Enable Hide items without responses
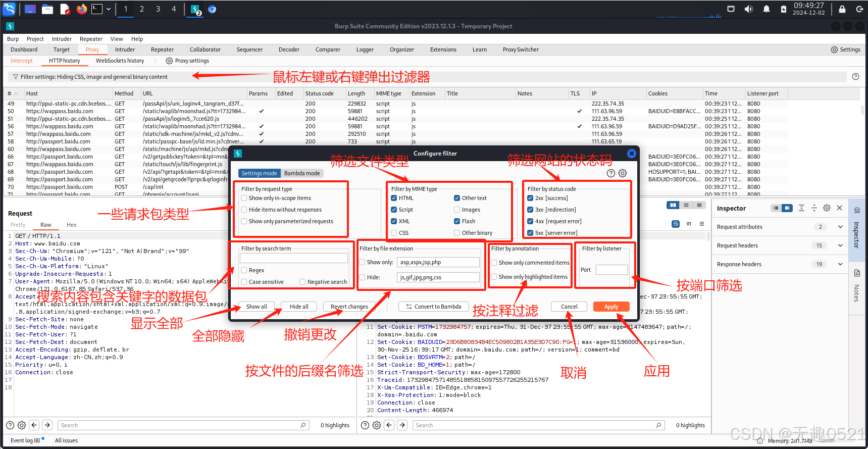The width and height of the screenshot is (868, 449). (244, 210)
